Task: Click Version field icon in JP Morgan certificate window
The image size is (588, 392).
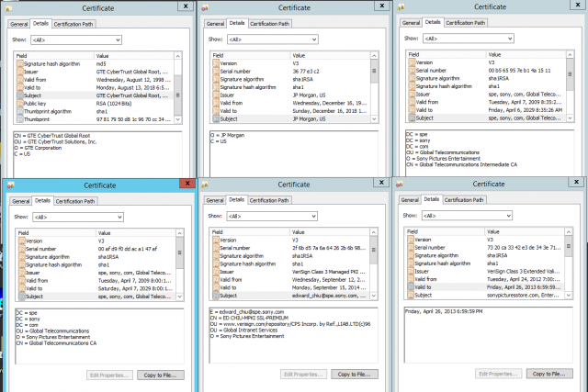Action: tap(216, 63)
